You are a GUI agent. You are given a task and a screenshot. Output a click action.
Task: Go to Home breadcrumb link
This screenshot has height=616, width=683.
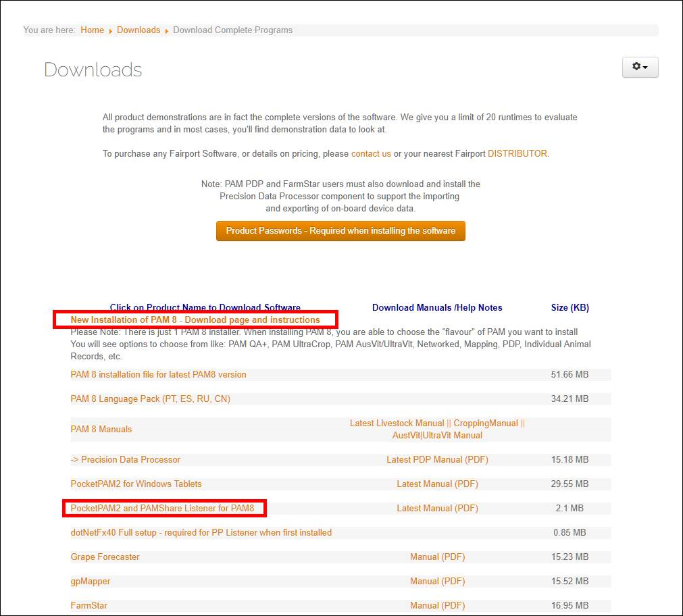[92, 30]
